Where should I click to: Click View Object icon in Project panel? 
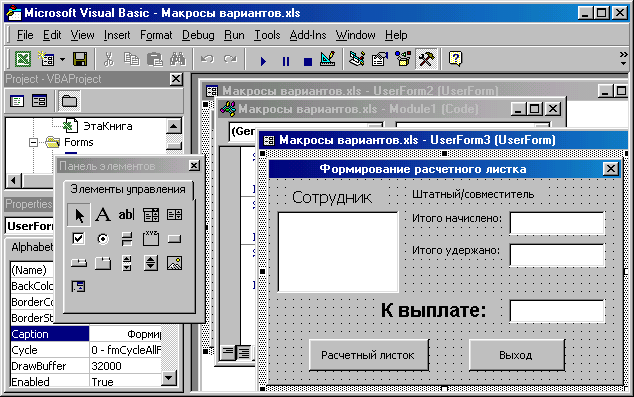(x=39, y=101)
